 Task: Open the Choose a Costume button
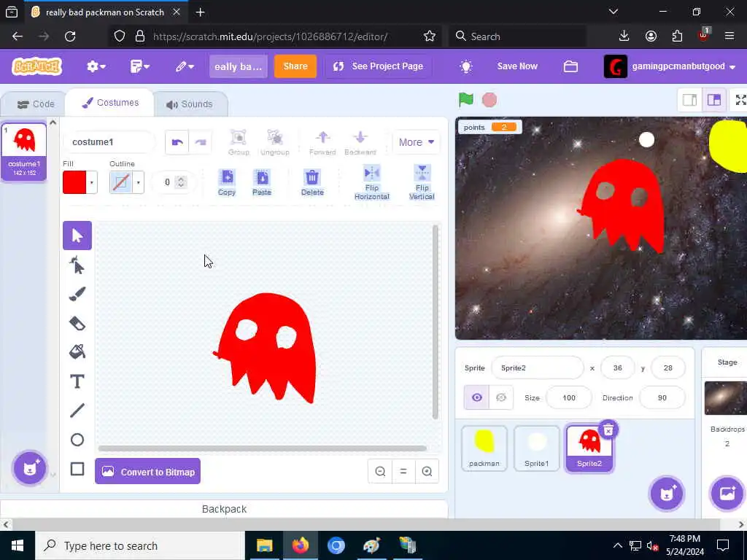29,468
